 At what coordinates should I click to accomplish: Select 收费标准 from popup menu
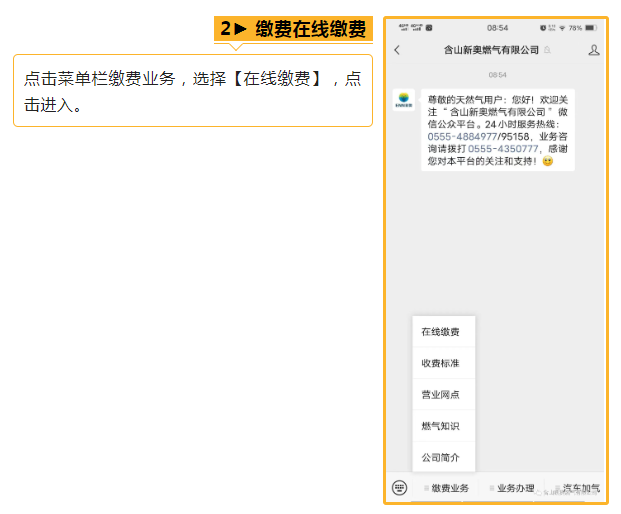444,363
